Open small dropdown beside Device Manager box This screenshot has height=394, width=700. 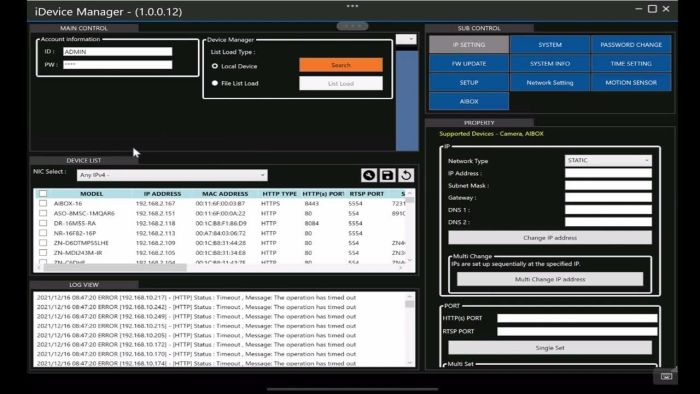click(x=406, y=39)
